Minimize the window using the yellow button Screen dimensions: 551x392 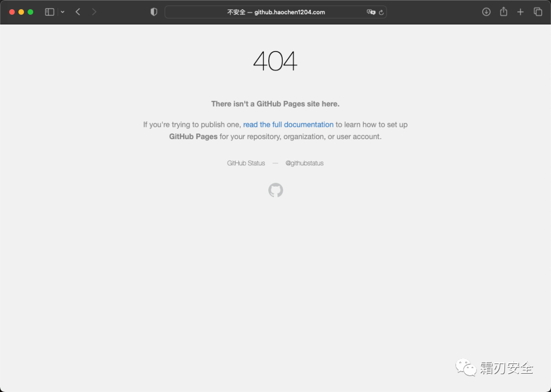21,12
